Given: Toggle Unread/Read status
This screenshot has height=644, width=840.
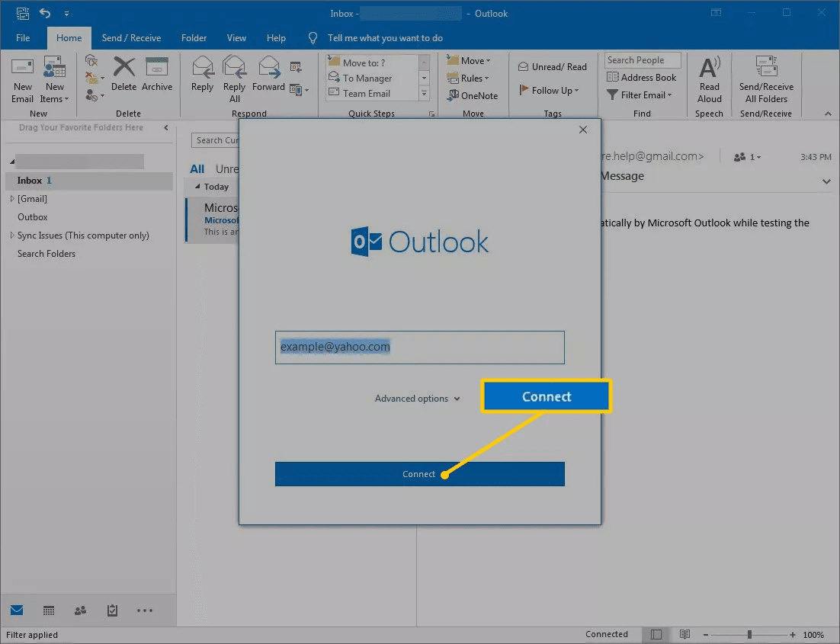Looking at the screenshot, I should 553,67.
